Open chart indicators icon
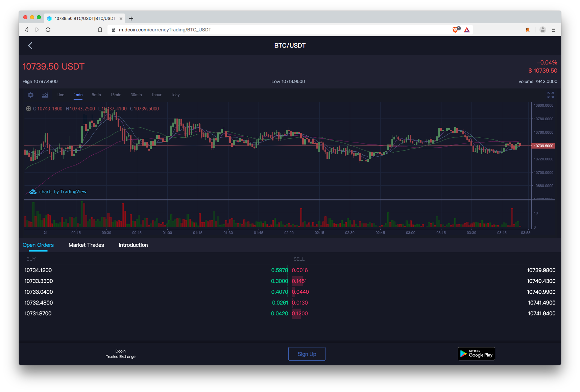 click(45, 95)
